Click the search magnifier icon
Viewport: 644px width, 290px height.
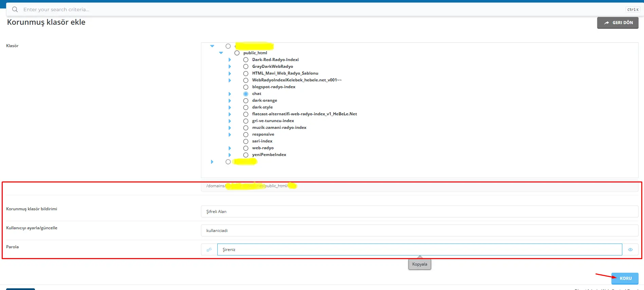pyautogui.click(x=15, y=9)
